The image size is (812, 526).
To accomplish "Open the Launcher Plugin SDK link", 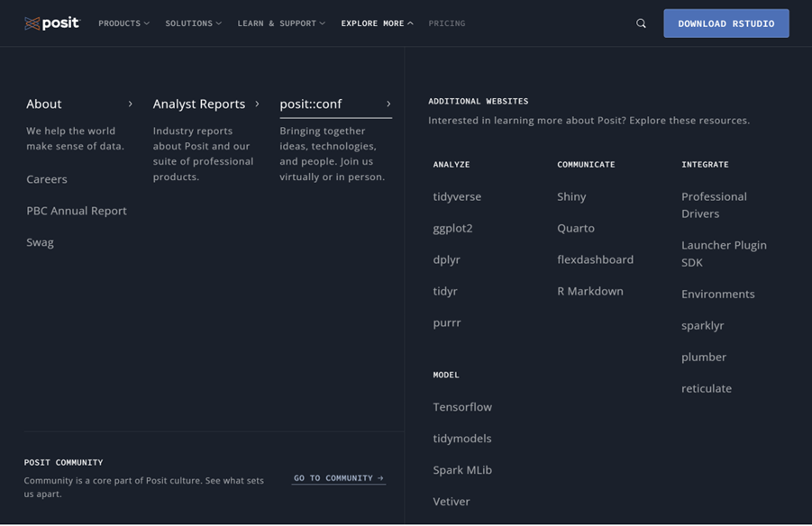I will point(724,254).
